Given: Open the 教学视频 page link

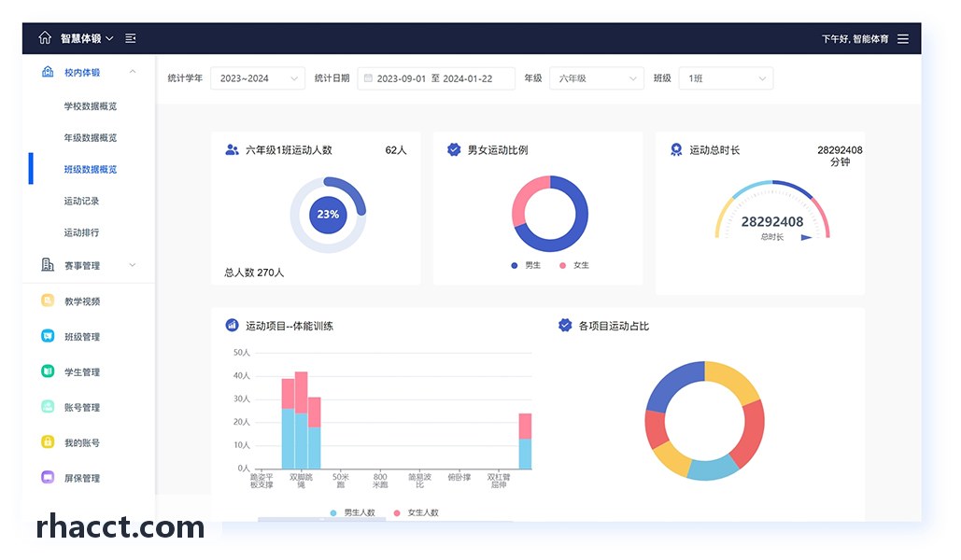Looking at the screenshot, I should [82, 301].
